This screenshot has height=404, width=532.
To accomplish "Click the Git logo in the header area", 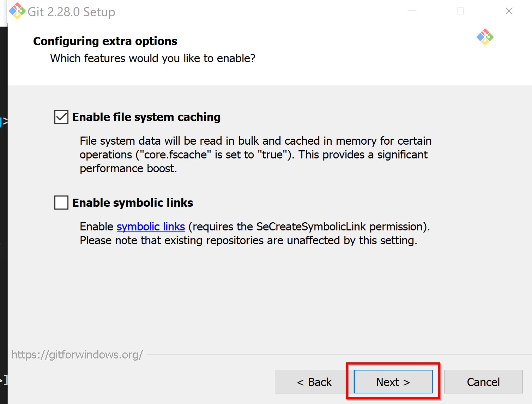I will [485, 37].
